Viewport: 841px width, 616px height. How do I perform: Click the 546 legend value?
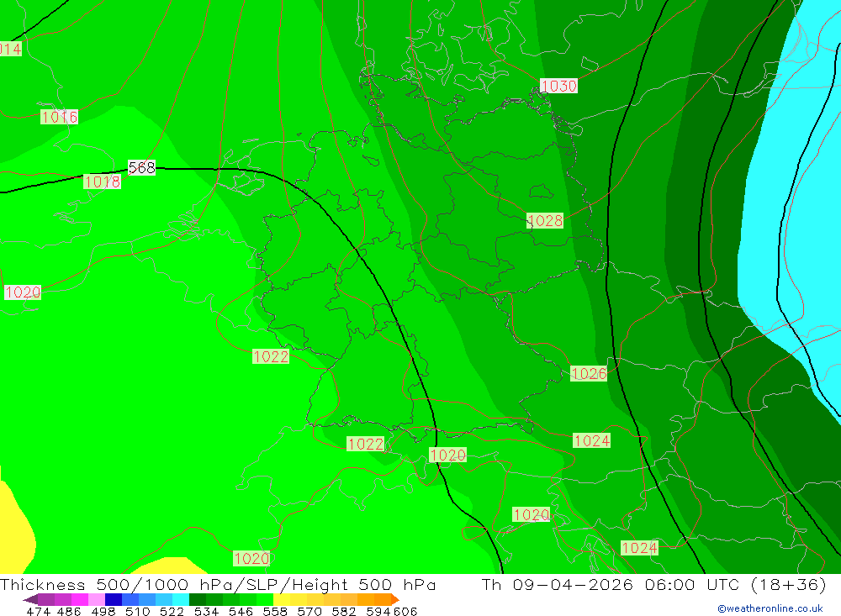pyautogui.click(x=241, y=612)
